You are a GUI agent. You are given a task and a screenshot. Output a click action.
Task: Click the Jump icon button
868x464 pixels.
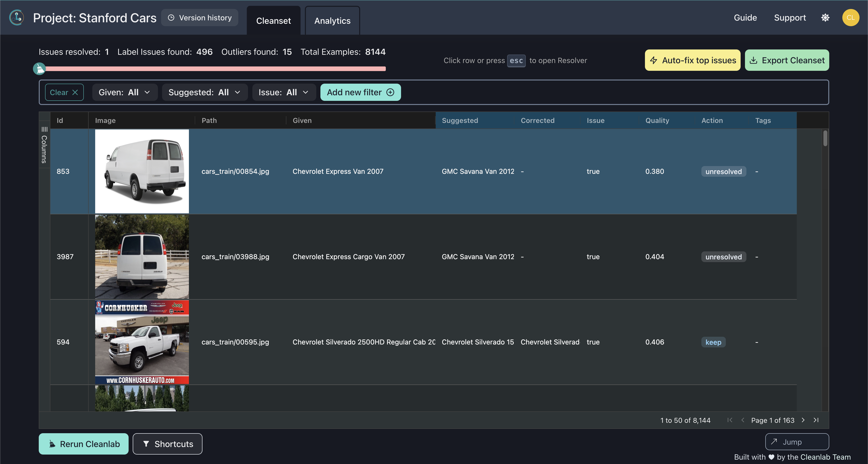pos(775,442)
